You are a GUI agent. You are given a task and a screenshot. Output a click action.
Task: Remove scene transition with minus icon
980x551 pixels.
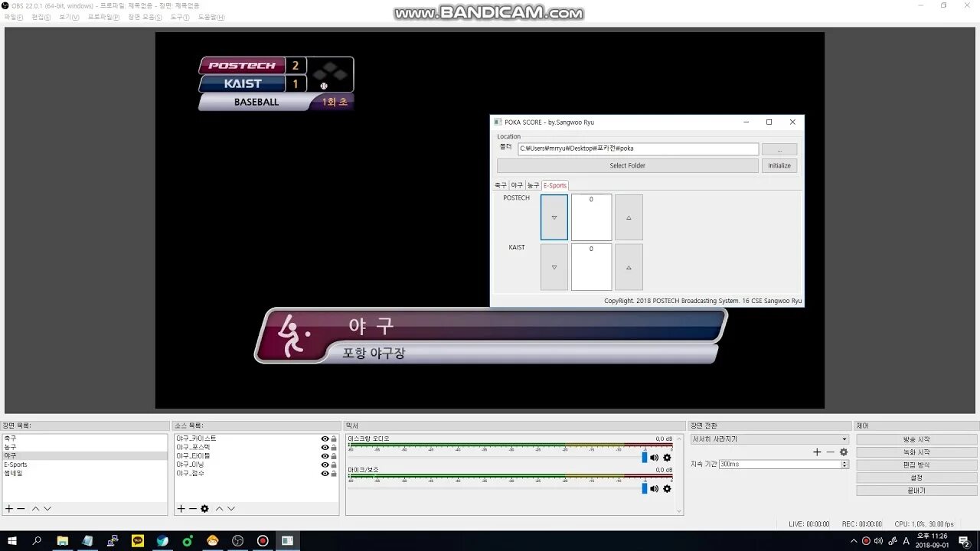click(x=830, y=452)
